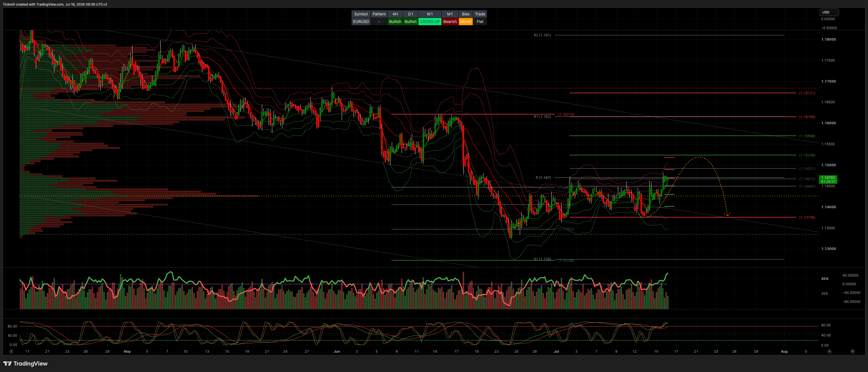Click the 1.17000 price axis label
Image resolution: width=868 pixels, height=372 pixels.
pyautogui.click(x=828, y=81)
